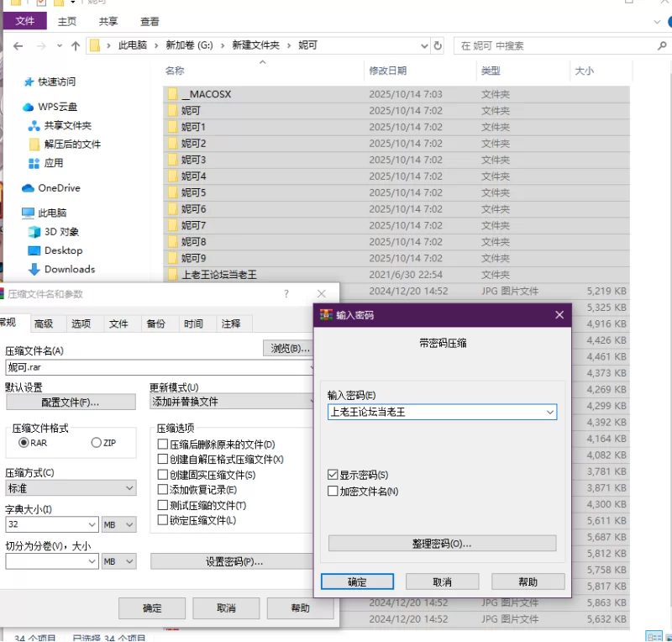The height and width of the screenshot is (642, 672).
Task: Click the 3D 对象 icon in sidebar
Action: (x=34, y=232)
